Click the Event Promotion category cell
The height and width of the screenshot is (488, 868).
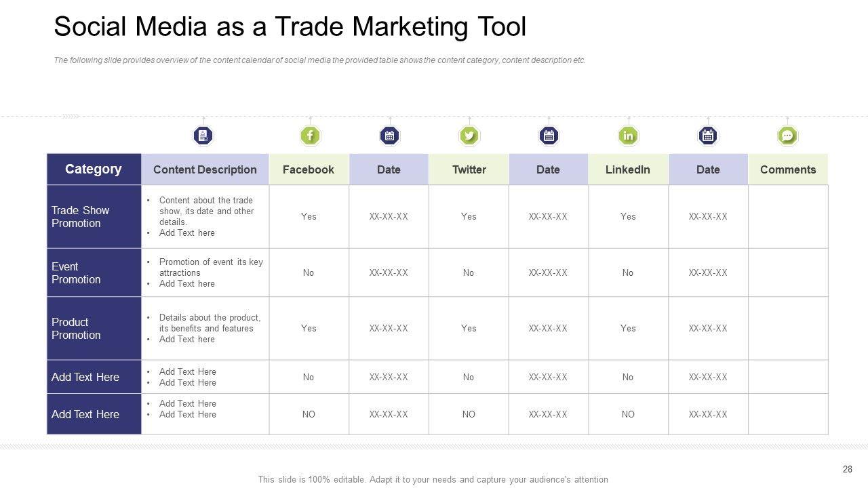click(x=94, y=273)
